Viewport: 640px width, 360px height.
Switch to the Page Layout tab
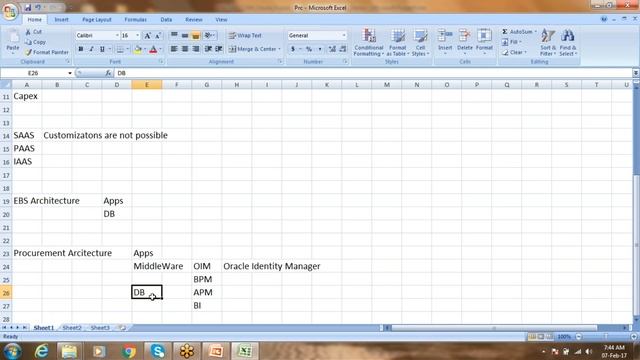point(97,20)
